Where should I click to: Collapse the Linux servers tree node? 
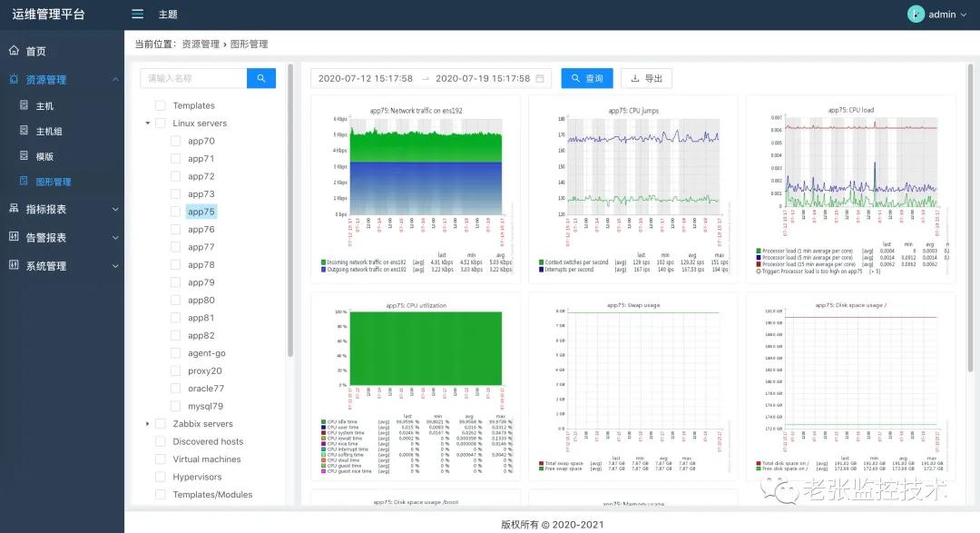coord(148,123)
